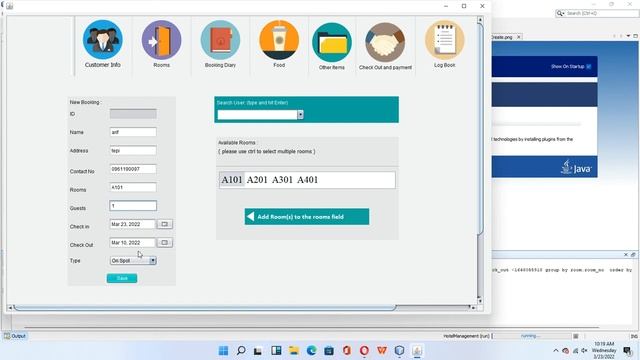Open the Windows Start menu
This screenshot has height=360, width=640.
223,351
